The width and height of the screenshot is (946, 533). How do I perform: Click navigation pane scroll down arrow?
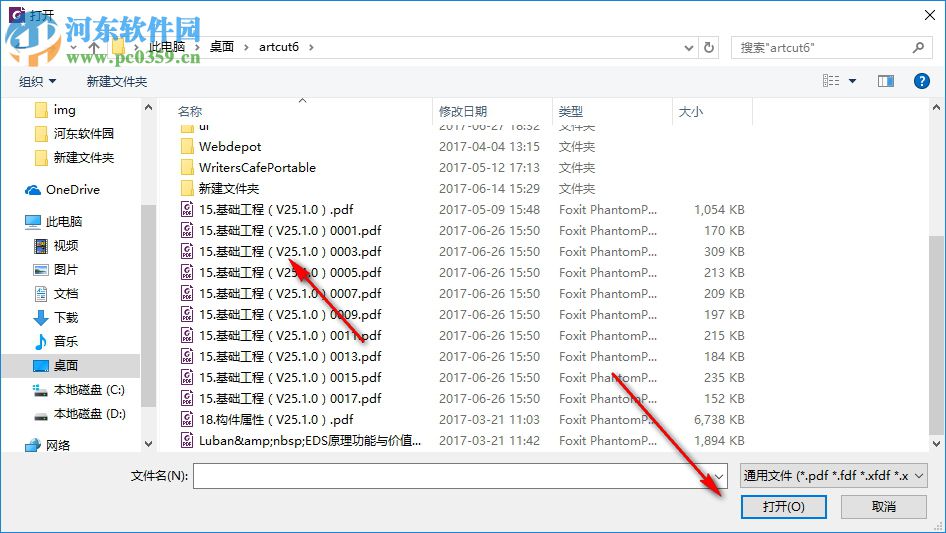[148, 444]
